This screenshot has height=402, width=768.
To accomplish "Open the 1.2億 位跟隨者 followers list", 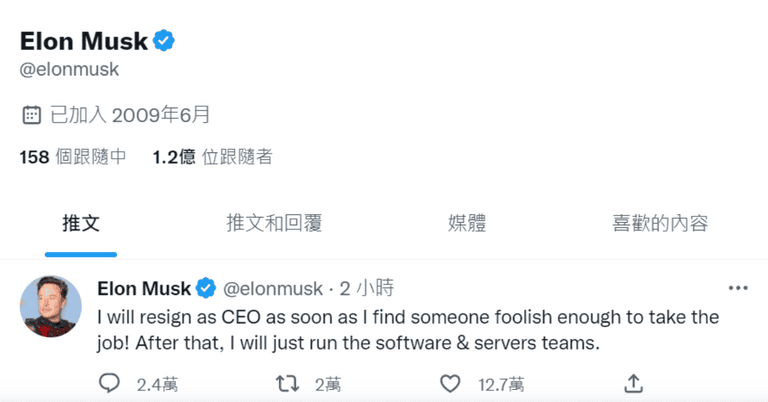I will click(212, 157).
